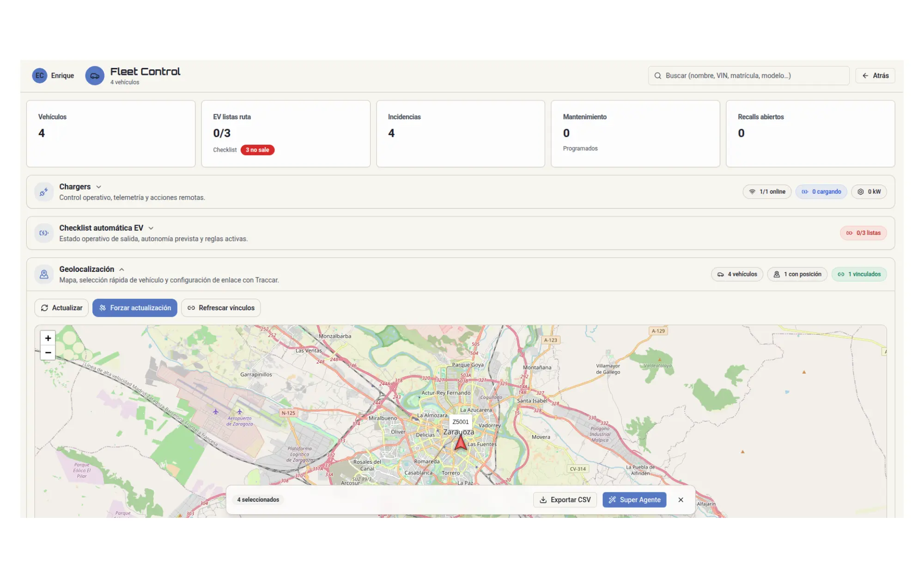Click the red '3 no sale' badge
Viewport: 924px width, 578px height.
tap(257, 150)
